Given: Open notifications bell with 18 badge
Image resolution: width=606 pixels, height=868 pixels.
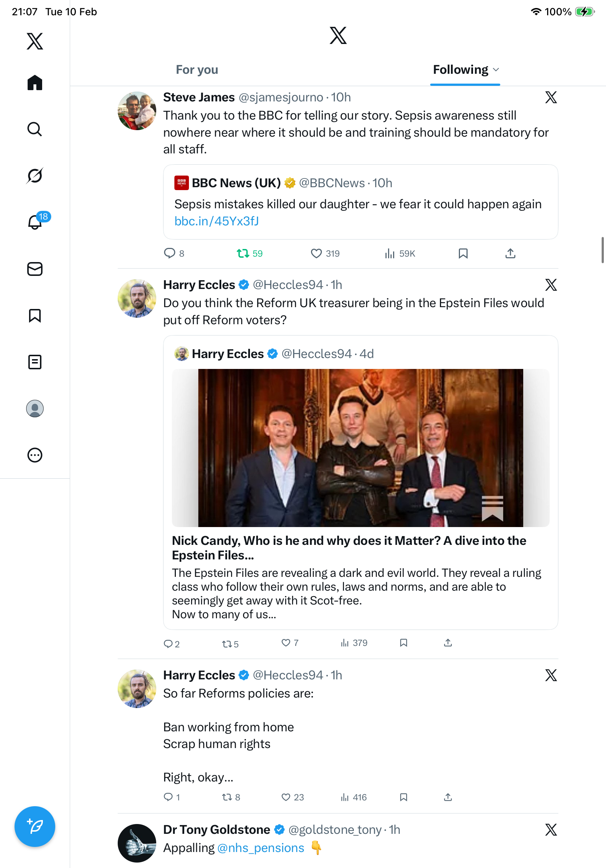Looking at the screenshot, I should coord(35,222).
